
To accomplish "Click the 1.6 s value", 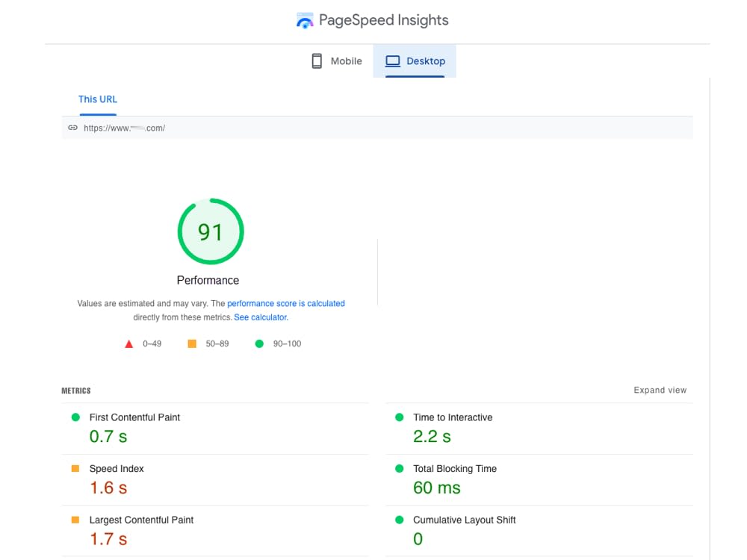I will click(x=108, y=488).
